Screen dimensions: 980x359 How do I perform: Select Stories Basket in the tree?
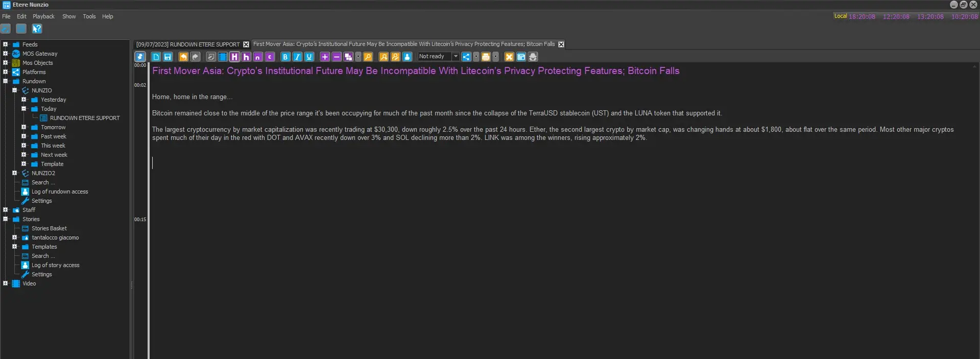49,228
